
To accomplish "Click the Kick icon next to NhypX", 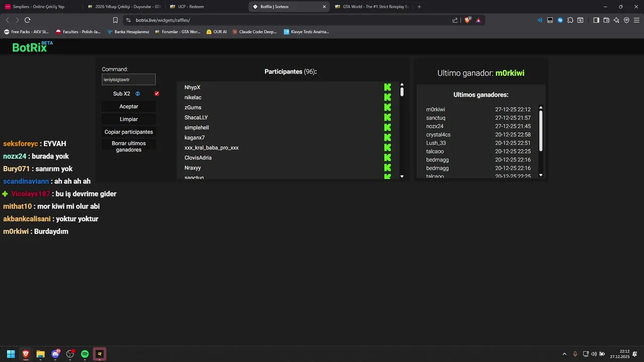I will (x=387, y=87).
